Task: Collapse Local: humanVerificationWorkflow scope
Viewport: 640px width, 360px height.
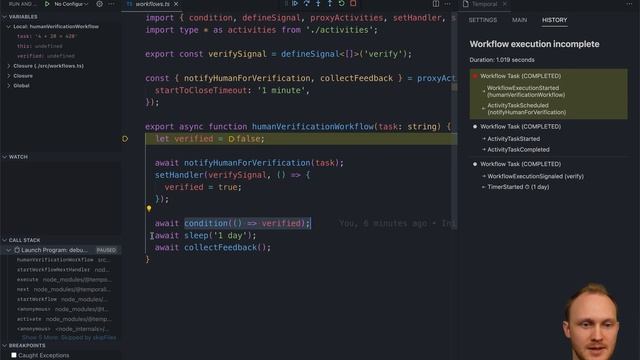Action: [x=8, y=27]
